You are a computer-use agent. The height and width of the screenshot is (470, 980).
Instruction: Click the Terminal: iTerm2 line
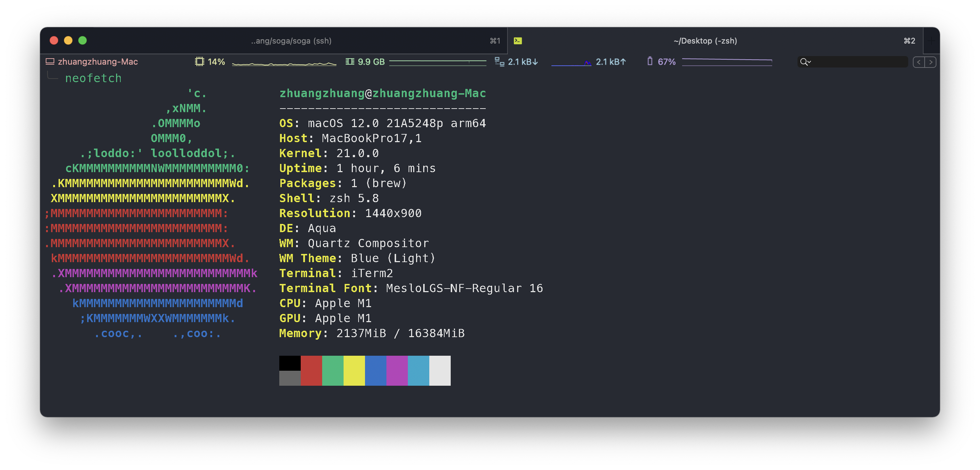tap(336, 273)
